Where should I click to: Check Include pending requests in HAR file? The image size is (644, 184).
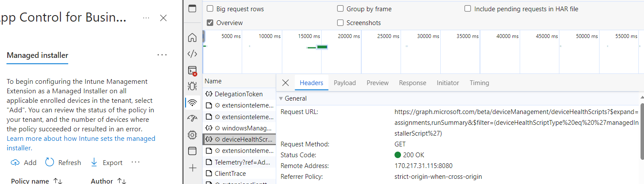[x=467, y=9]
